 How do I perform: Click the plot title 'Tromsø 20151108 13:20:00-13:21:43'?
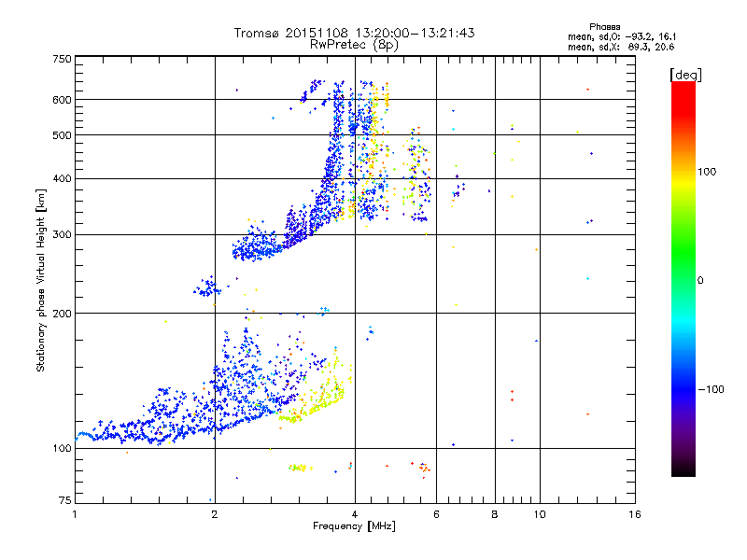[354, 33]
